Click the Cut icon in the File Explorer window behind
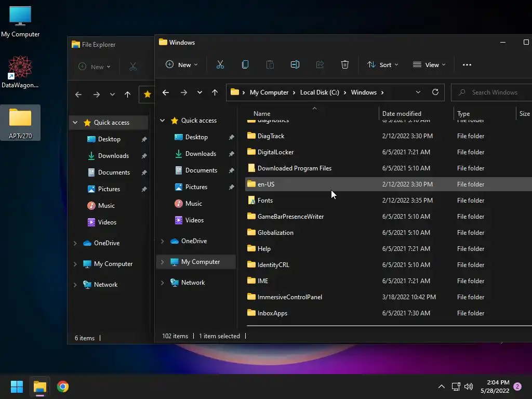This screenshot has height=399, width=532. pos(133,67)
